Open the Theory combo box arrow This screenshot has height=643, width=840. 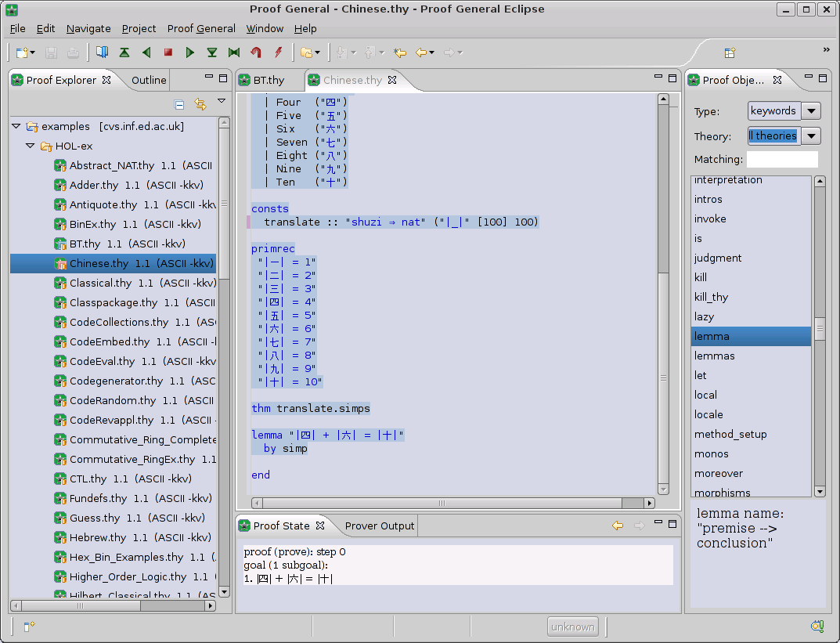click(x=812, y=135)
